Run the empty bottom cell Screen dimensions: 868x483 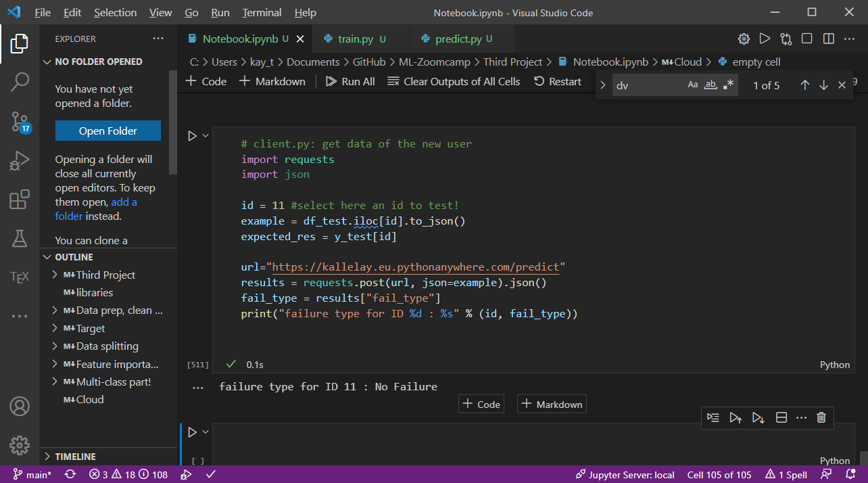point(192,432)
